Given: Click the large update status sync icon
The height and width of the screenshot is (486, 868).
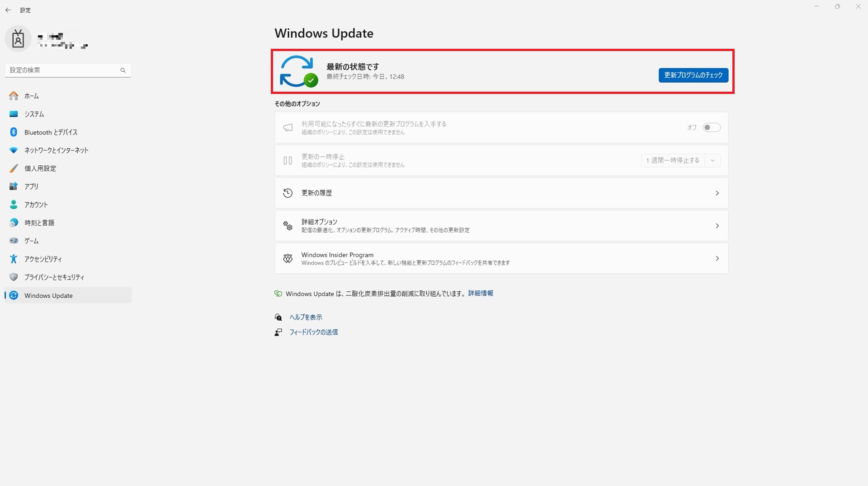Looking at the screenshot, I should [298, 71].
